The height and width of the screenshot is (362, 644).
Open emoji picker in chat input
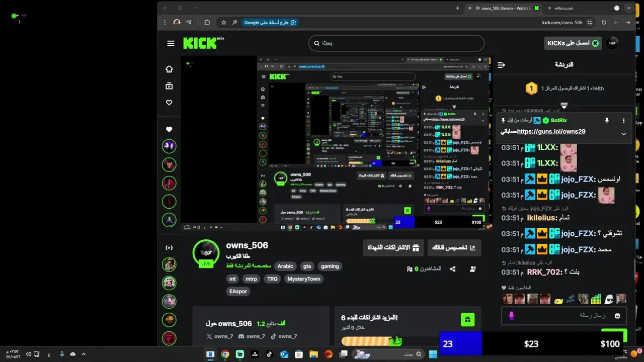617,316
